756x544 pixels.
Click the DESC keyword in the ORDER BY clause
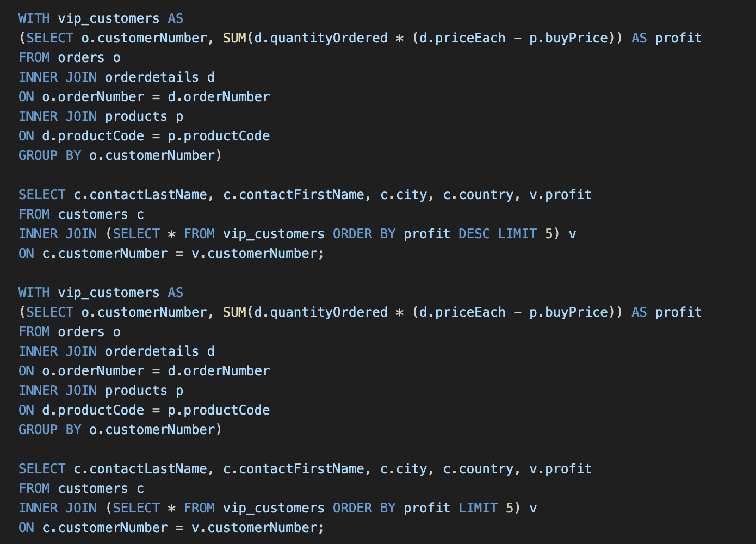pyautogui.click(x=474, y=234)
